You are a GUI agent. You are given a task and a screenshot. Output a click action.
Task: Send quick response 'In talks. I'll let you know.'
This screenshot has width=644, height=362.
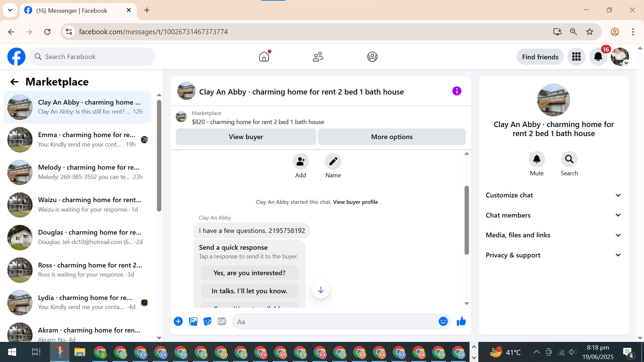[250, 291]
